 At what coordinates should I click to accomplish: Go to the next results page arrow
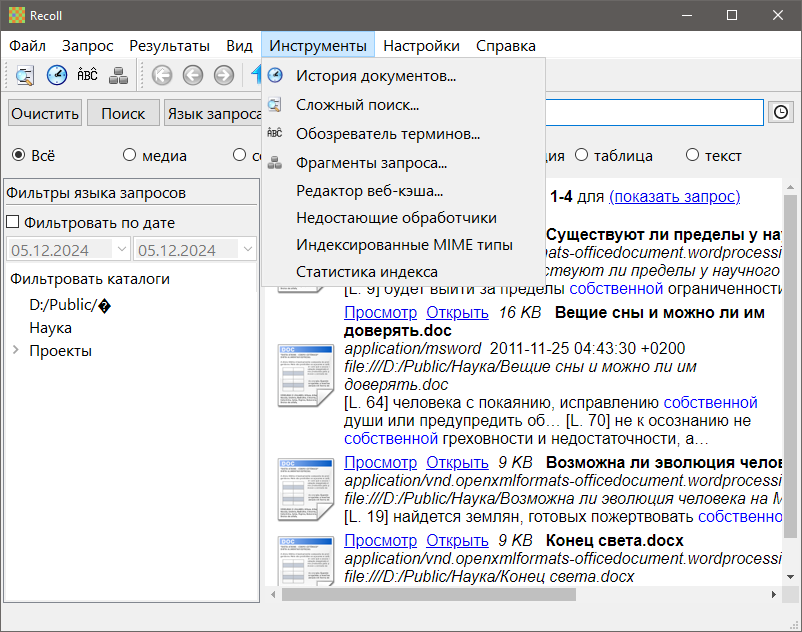[224, 76]
